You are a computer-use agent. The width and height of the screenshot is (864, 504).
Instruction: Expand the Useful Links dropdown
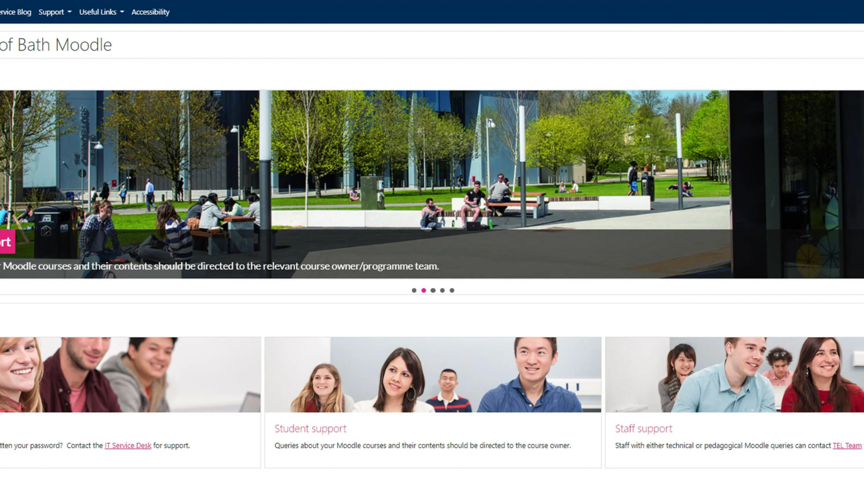click(x=98, y=12)
